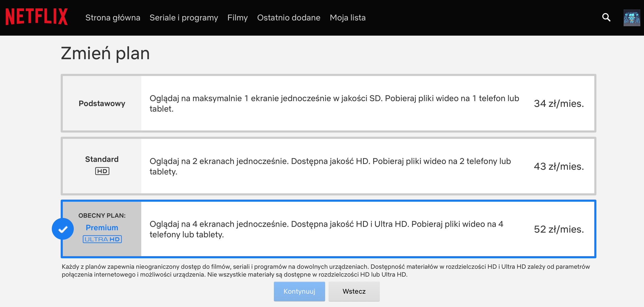Open Ostatnio dodane
This screenshot has height=307, width=644.
tap(289, 18)
